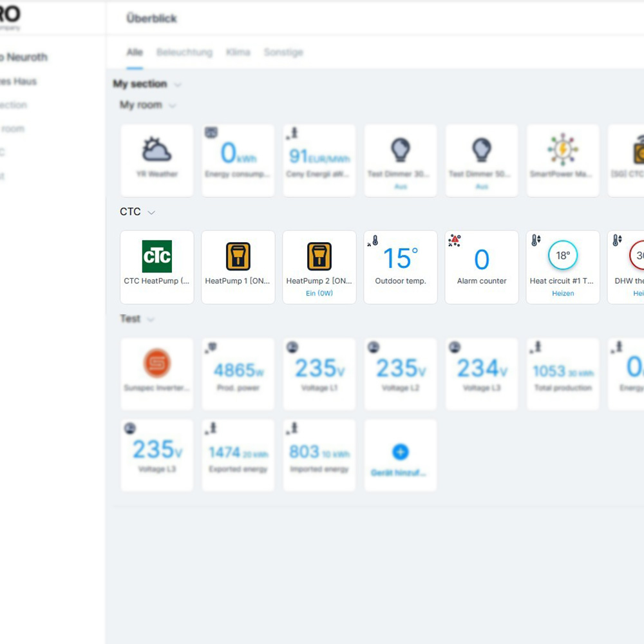The height and width of the screenshot is (644, 644).
Task: Collapse the My room chevron
Action: coord(173,106)
